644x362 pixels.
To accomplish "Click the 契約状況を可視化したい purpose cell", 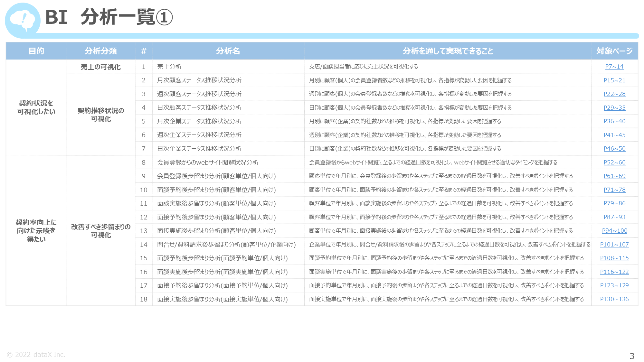I will [x=36, y=107].
